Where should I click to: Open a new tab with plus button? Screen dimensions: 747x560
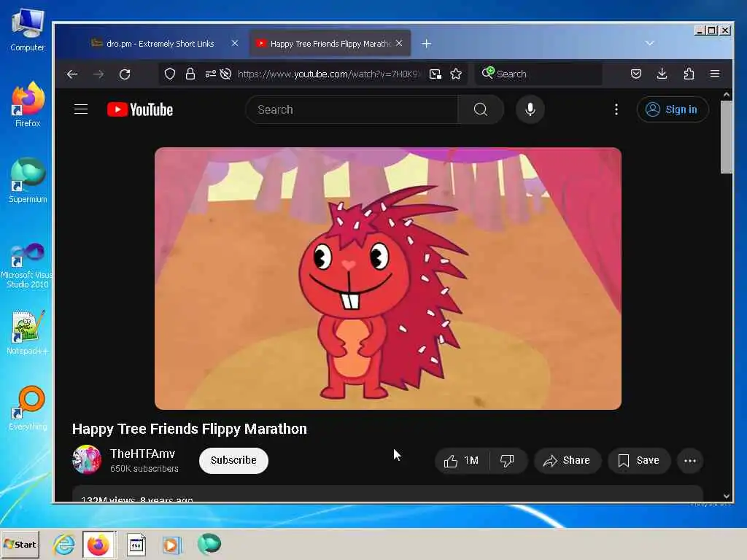click(x=426, y=44)
